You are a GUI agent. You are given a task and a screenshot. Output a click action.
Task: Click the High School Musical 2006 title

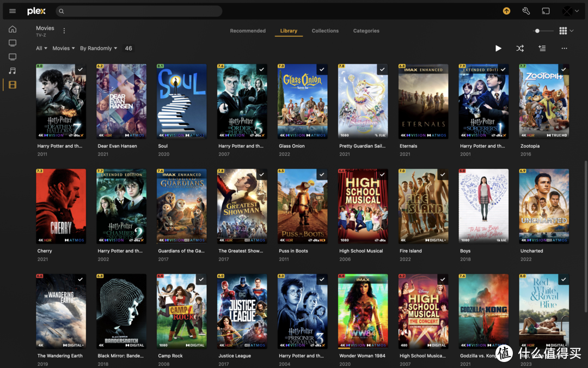click(x=361, y=251)
